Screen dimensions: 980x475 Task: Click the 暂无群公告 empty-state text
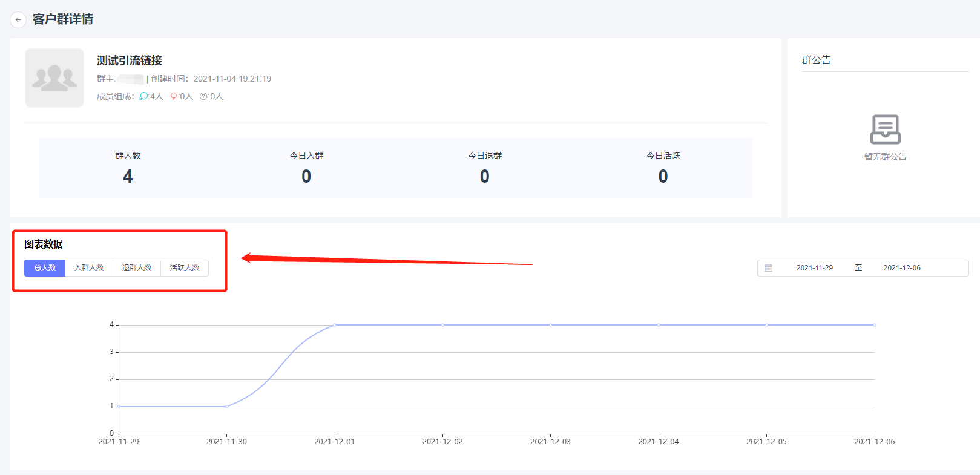pyautogui.click(x=885, y=157)
